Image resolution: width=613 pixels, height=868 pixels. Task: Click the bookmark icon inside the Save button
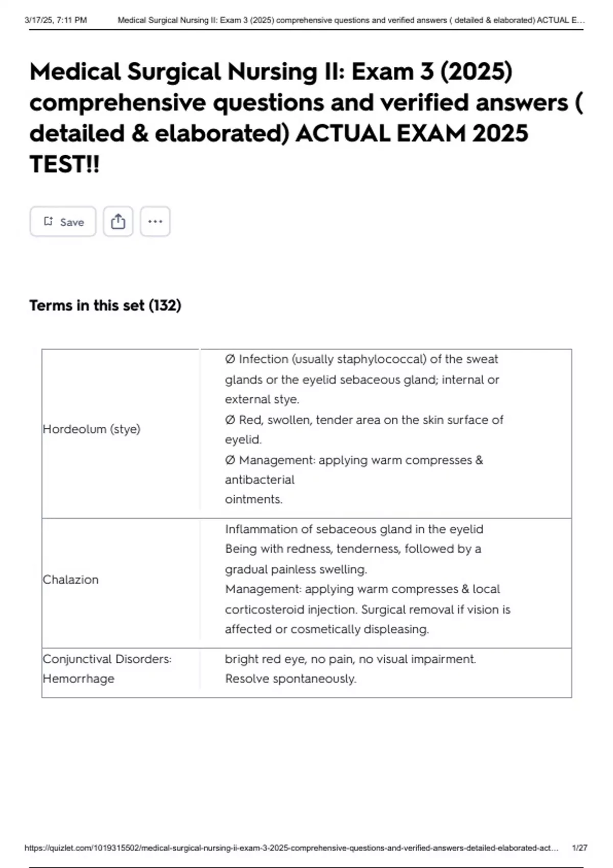(x=49, y=221)
